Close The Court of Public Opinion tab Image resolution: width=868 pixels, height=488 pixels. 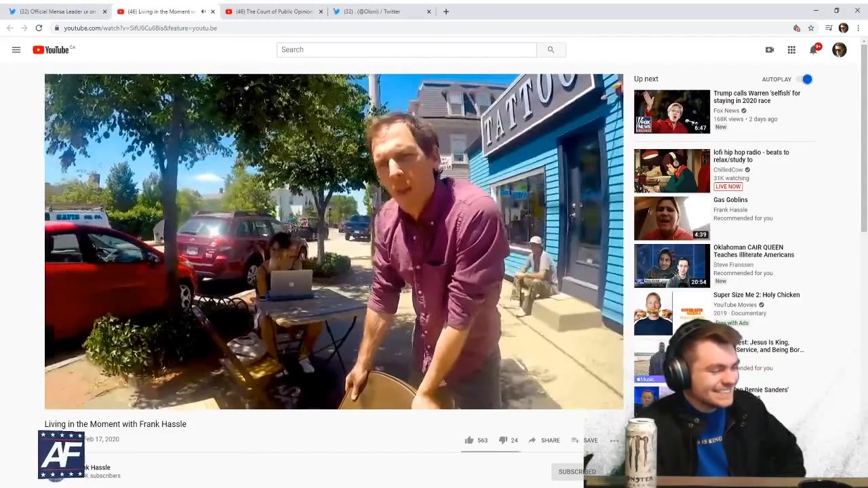pos(321,12)
